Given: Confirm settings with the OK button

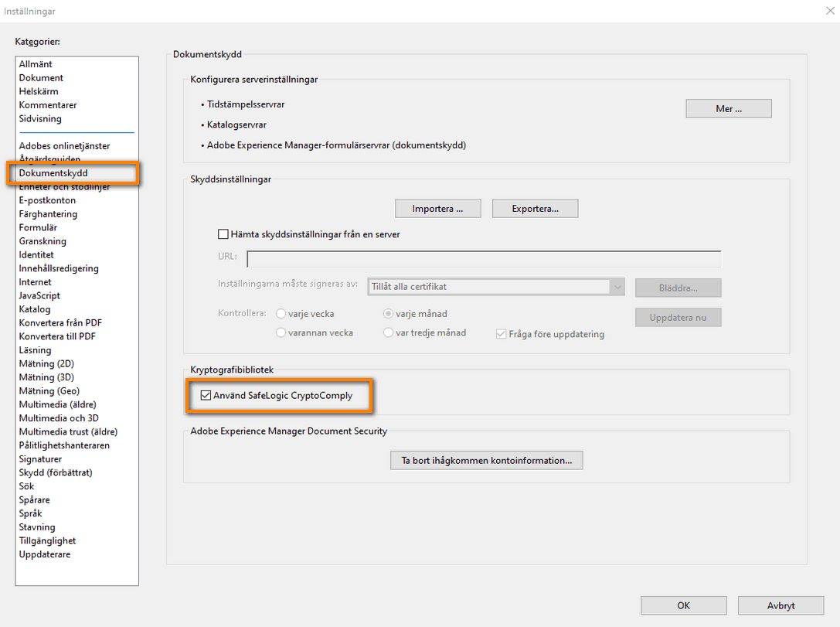Looking at the screenshot, I should [683, 605].
